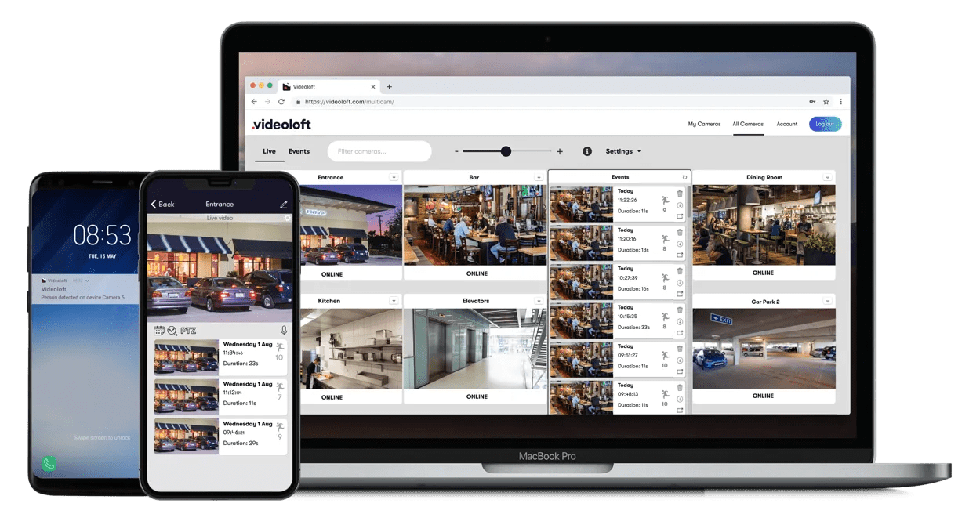Tap Back on the phone Entrance screen
Image resolution: width=980 pixels, height=525 pixels.
(162, 203)
